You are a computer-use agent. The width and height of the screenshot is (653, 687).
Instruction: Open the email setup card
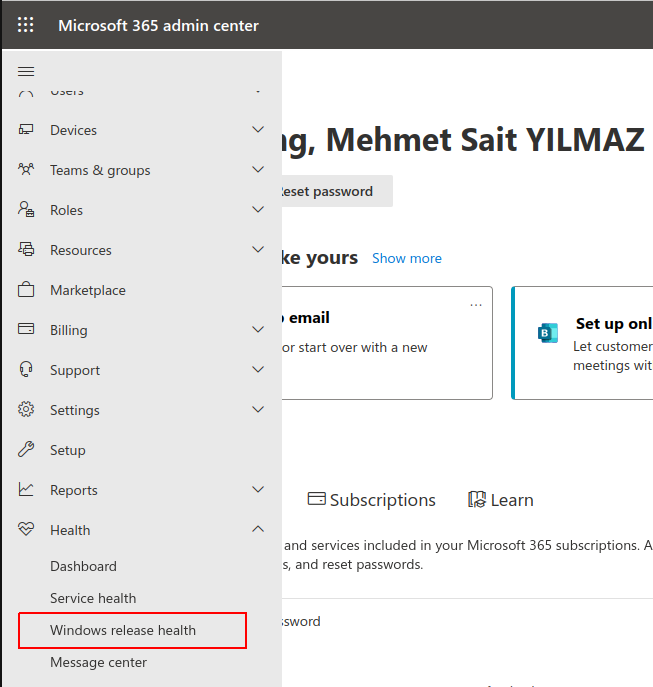click(x=387, y=343)
